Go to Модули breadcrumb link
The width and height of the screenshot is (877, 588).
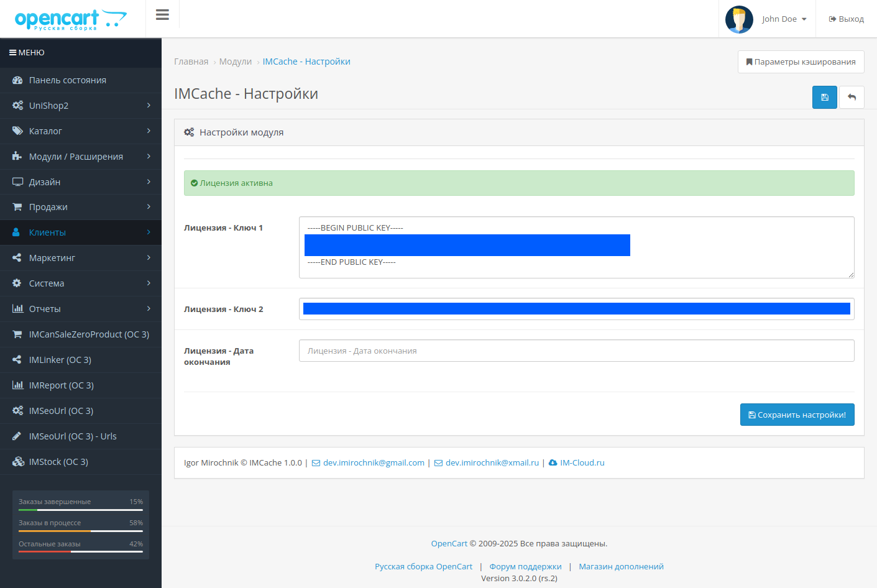tap(236, 62)
